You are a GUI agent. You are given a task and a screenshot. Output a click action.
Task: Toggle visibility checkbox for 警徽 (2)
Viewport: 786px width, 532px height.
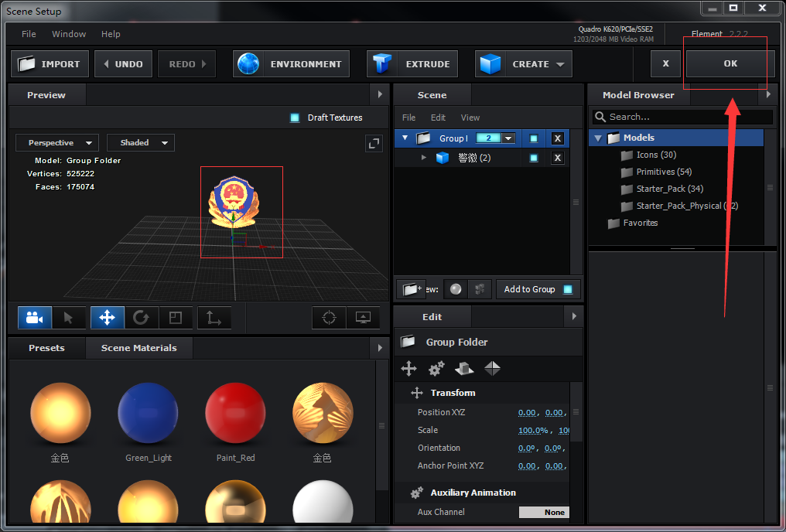534,159
